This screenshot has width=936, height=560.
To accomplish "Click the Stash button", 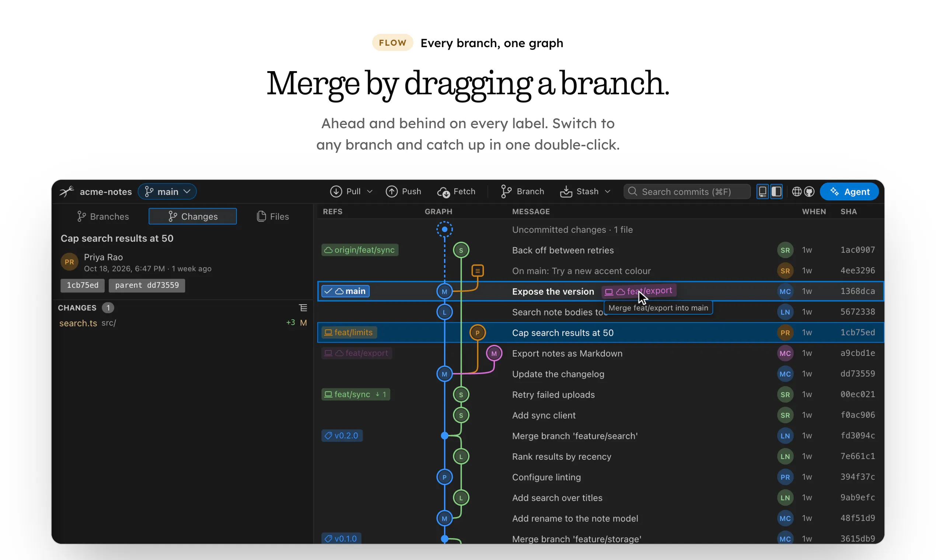I will point(579,192).
